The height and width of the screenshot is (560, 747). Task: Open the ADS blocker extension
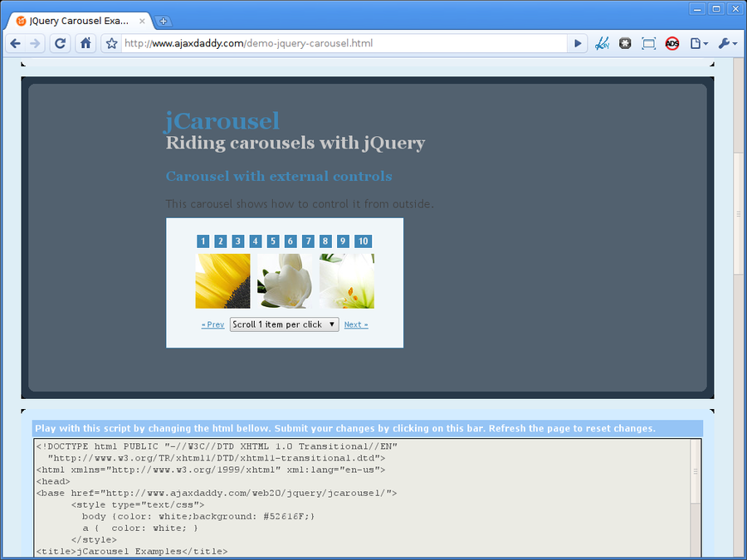coord(672,44)
